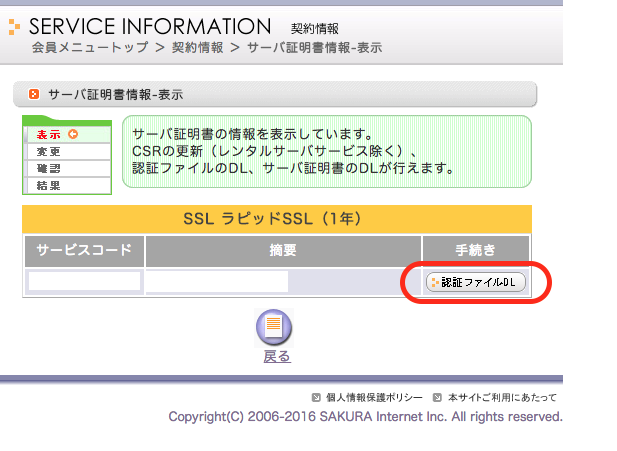Screen dimensions: 617x451
Task: Click the icon before 本サイトご利用にあたって
Action: click(x=437, y=397)
